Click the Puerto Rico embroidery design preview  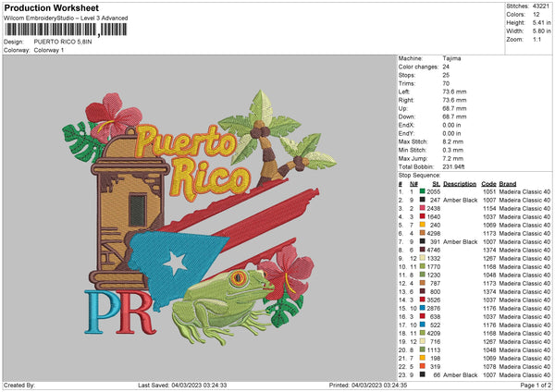(199, 217)
